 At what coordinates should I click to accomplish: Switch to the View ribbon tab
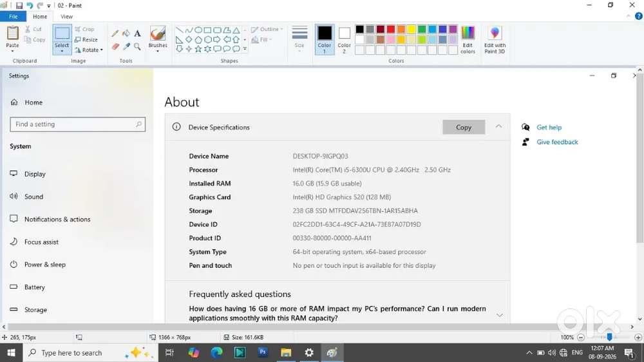pos(66,17)
